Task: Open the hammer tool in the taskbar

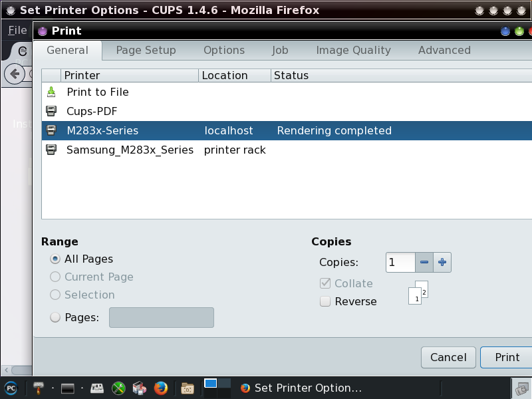Action: point(39,388)
